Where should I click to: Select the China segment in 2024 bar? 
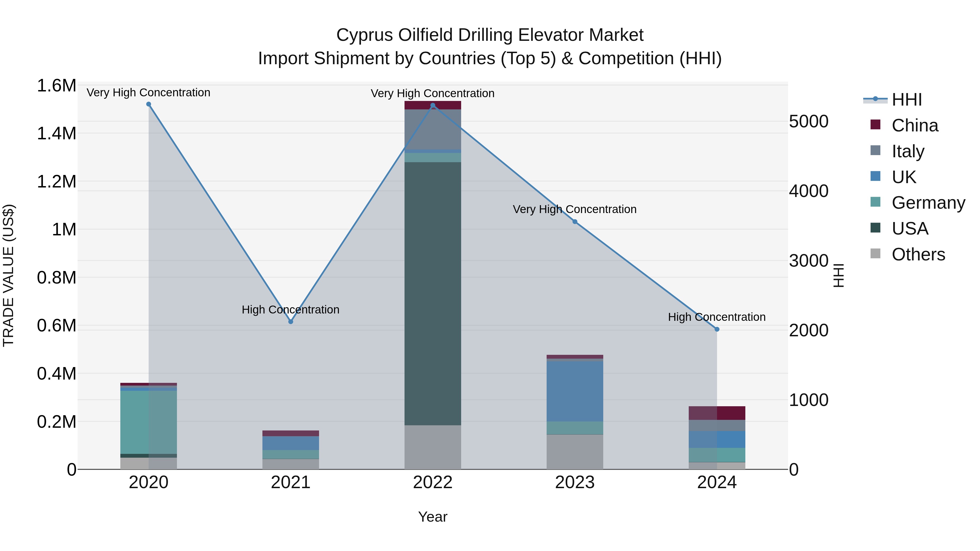[x=717, y=413]
